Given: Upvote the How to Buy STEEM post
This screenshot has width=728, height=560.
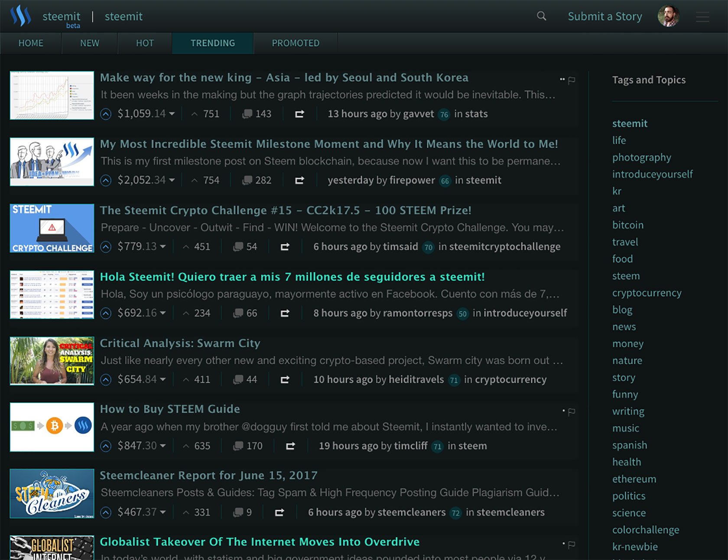Looking at the screenshot, I should pyautogui.click(x=106, y=446).
